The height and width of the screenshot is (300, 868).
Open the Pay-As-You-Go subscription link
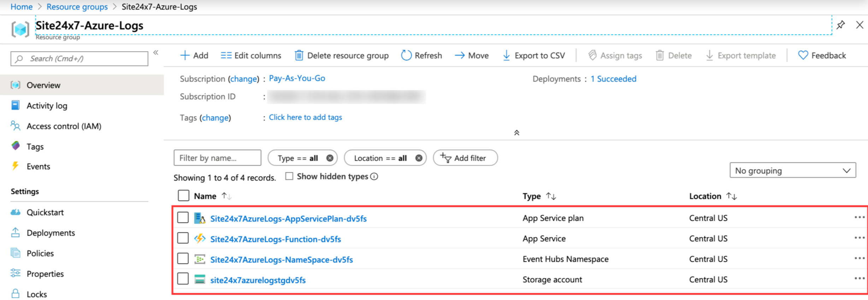click(x=297, y=78)
